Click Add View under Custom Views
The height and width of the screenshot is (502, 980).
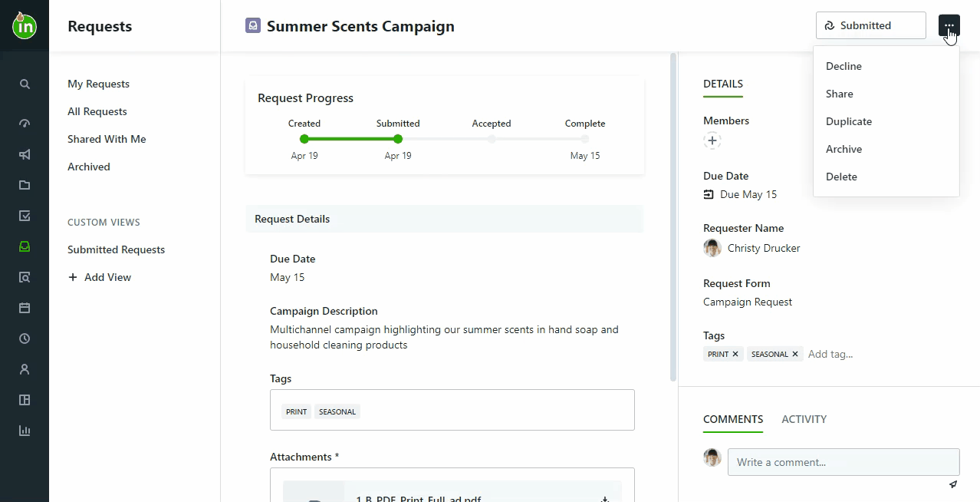coord(100,277)
